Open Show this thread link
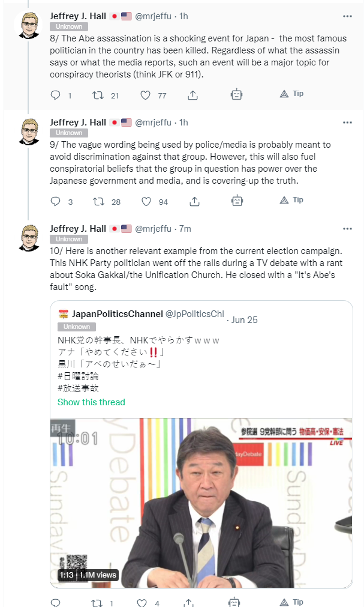Screen dimensions: 364x607 [91, 402]
